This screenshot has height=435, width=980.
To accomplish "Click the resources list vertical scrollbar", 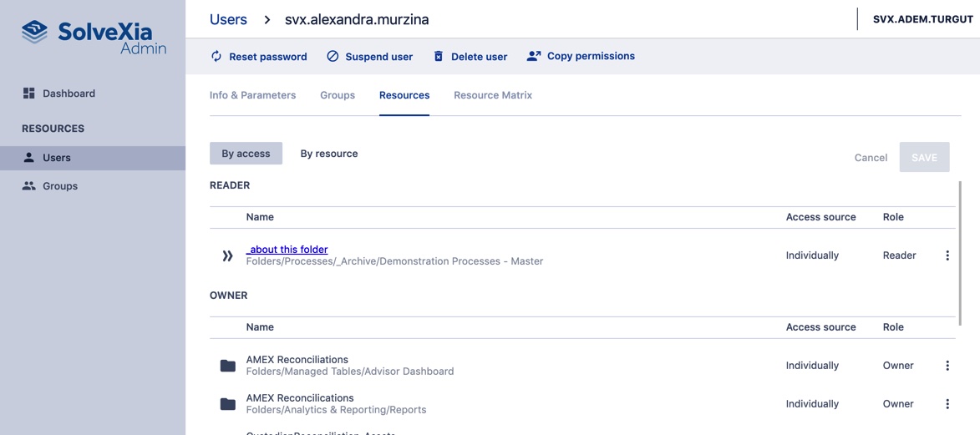I will pyautogui.click(x=959, y=250).
